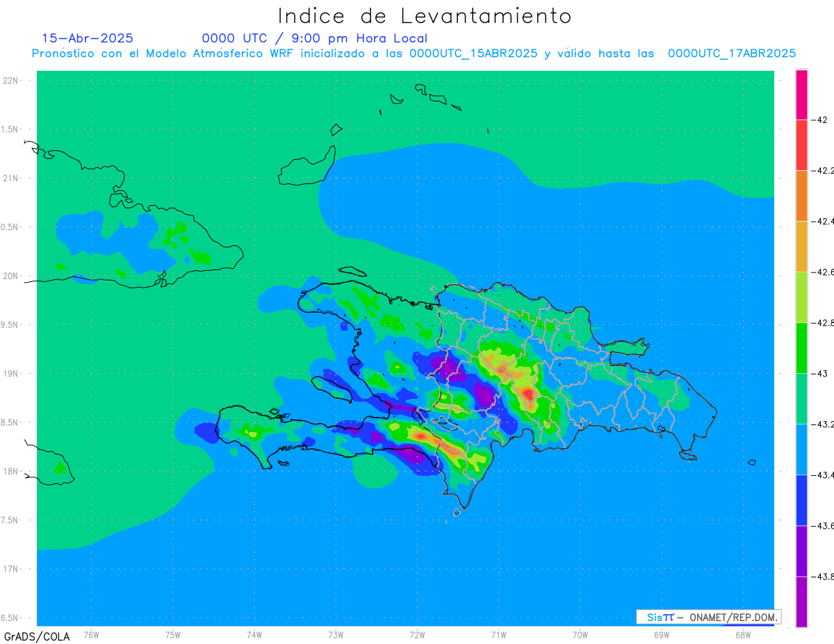Click the '73W' longitude label

[x=336, y=634]
